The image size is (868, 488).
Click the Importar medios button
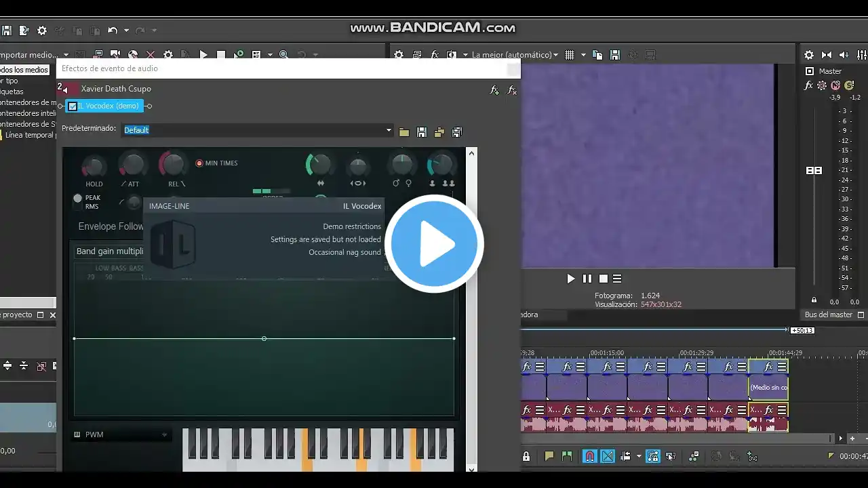click(29, 55)
